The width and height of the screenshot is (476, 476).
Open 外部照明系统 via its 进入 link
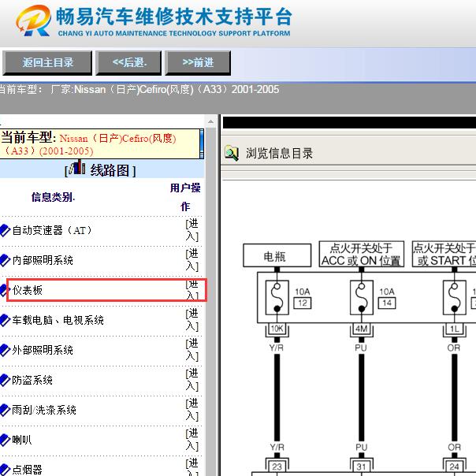192,350
